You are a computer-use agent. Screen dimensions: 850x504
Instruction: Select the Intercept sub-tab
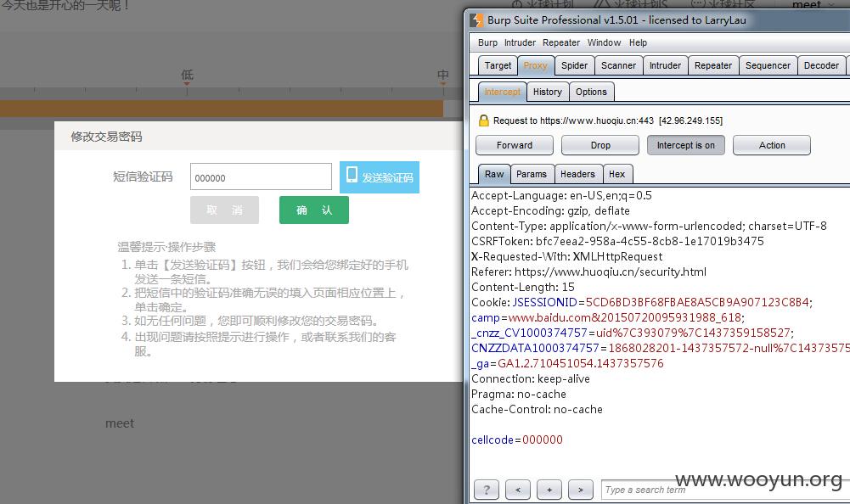(x=503, y=92)
